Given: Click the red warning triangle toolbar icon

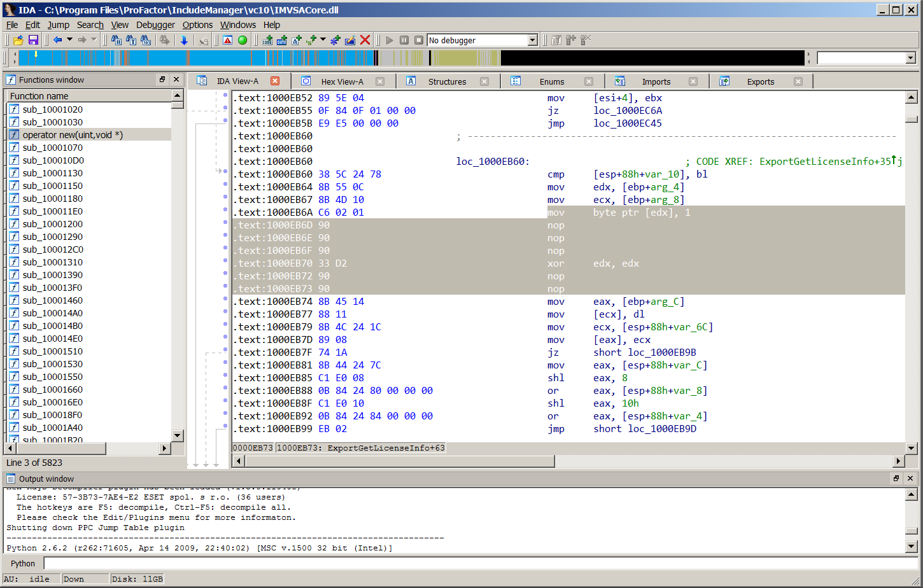Looking at the screenshot, I should click(227, 40).
